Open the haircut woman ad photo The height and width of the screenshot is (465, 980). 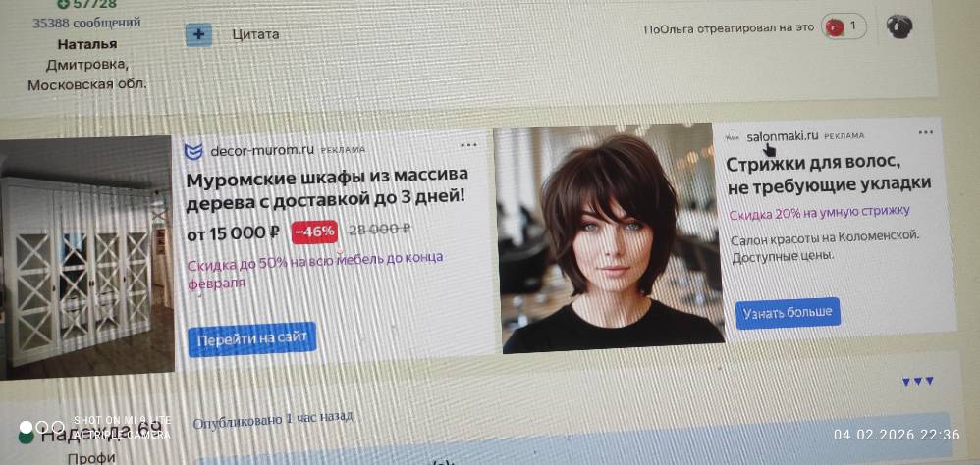[x=610, y=238]
